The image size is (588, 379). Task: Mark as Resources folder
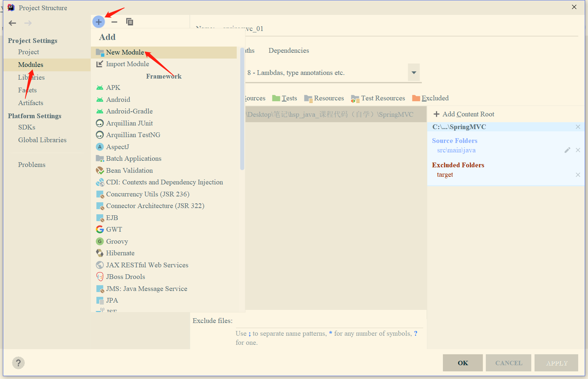click(x=324, y=98)
